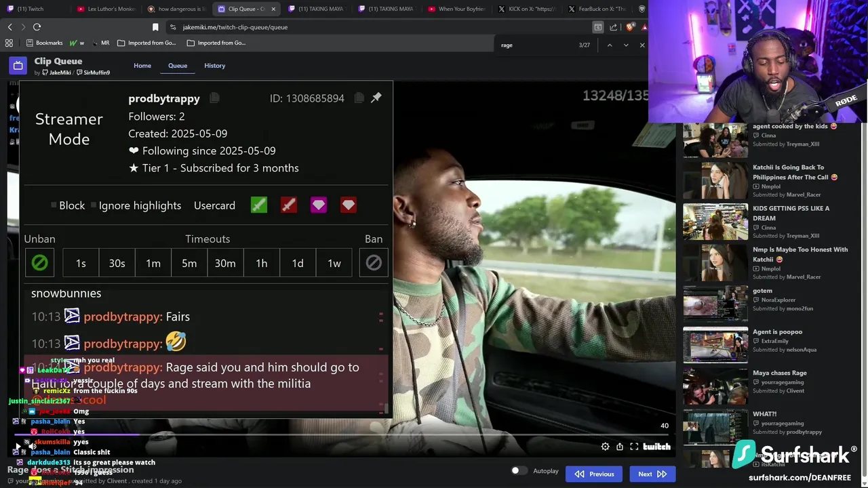This screenshot has height=488, width=868.
Task: Click the video progress bar
Action: tap(341, 435)
